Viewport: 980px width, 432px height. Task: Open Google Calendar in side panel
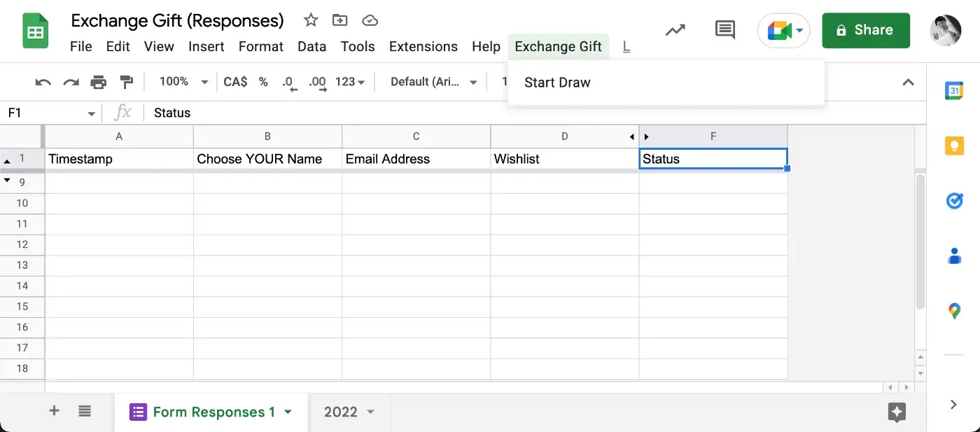click(x=954, y=90)
